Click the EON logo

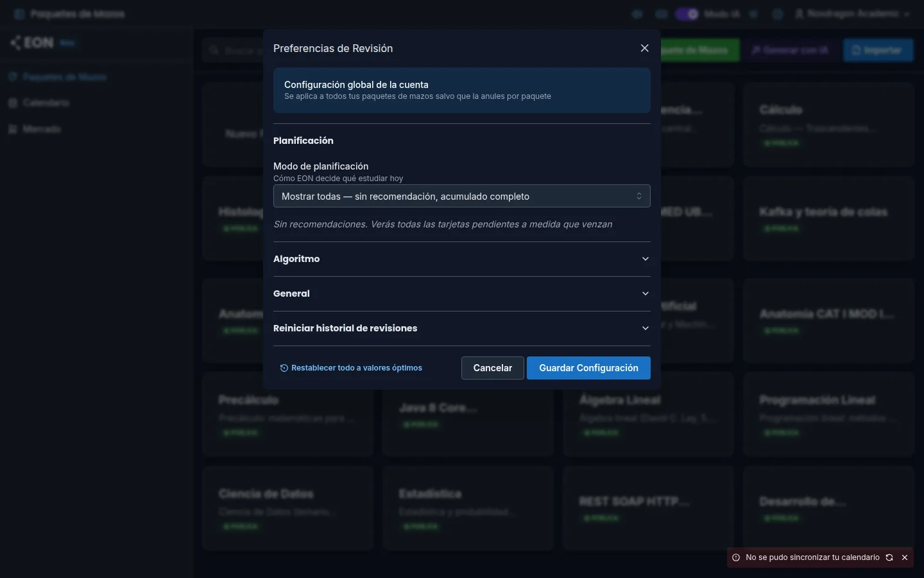[32, 42]
